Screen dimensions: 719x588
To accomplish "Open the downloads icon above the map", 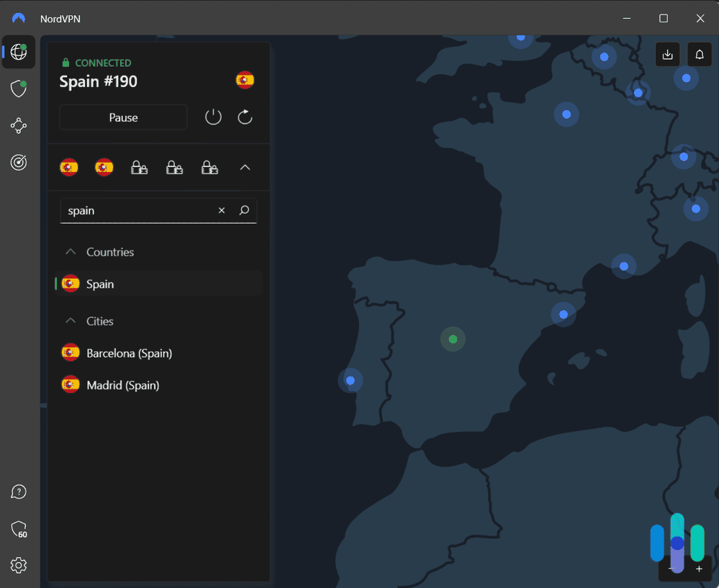I will click(667, 54).
